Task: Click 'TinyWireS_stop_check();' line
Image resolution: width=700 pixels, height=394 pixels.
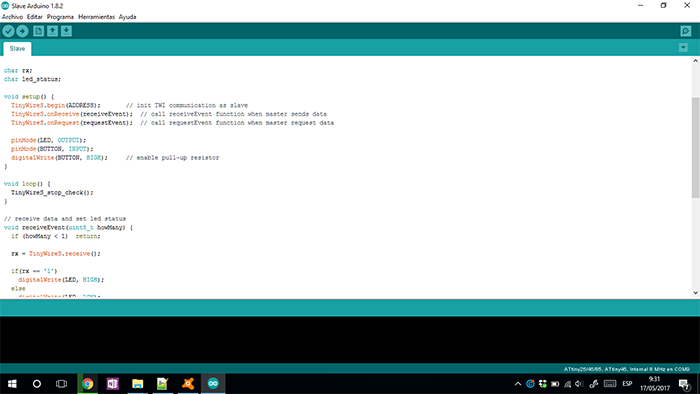Action: point(52,193)
